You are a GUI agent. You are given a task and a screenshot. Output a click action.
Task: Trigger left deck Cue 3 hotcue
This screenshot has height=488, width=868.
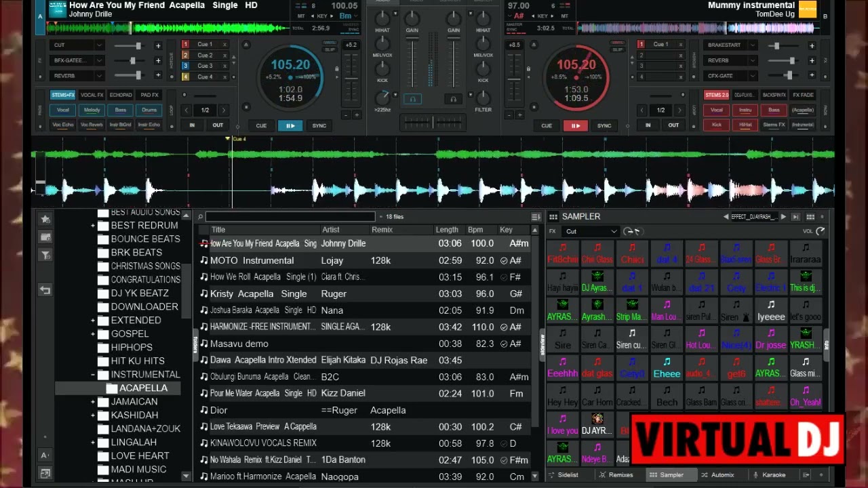point(205,66)
